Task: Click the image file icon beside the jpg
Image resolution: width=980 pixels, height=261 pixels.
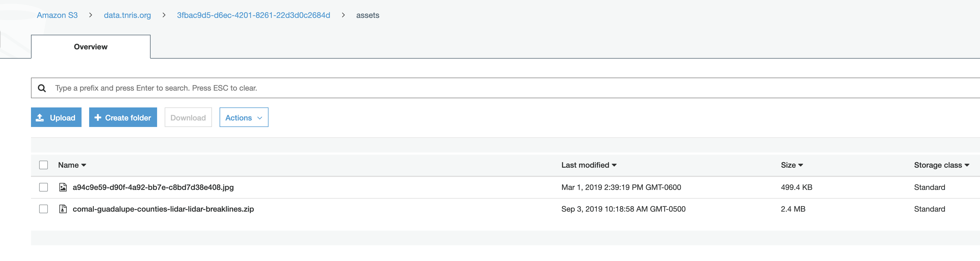Action: pyautogui.click(x=63, y=187)
